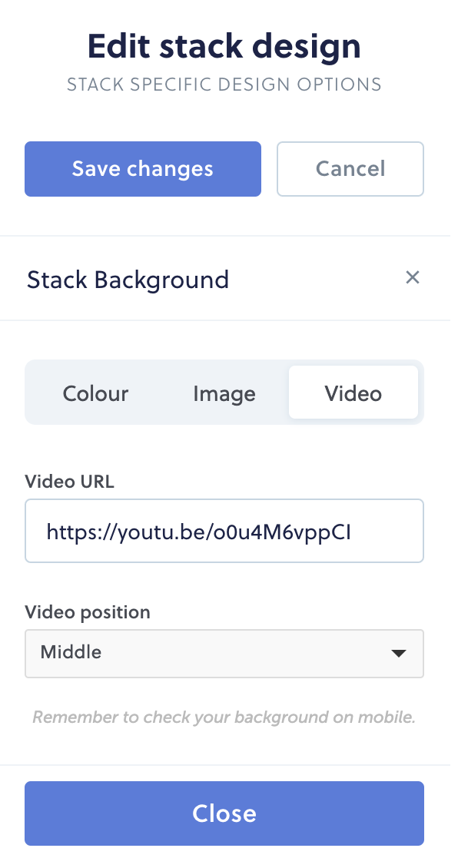Click the Video URL field label

[70, 482]
